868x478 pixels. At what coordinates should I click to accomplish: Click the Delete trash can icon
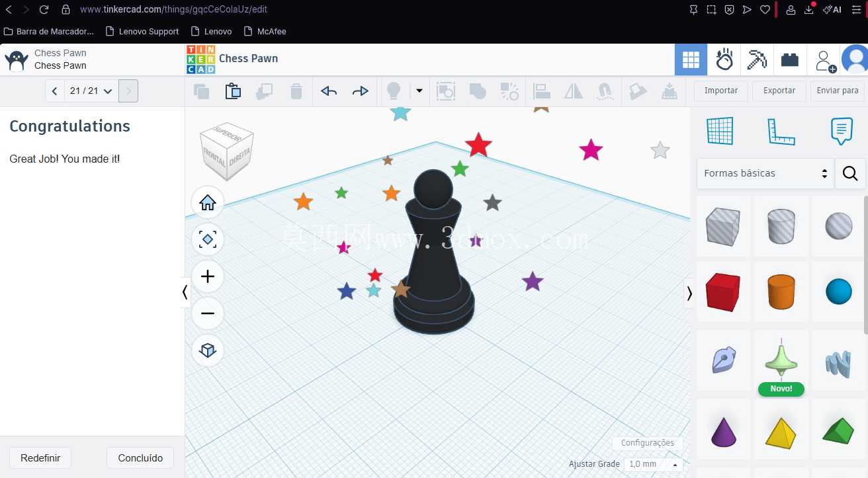pyautogui.click(x=296, y=91)
